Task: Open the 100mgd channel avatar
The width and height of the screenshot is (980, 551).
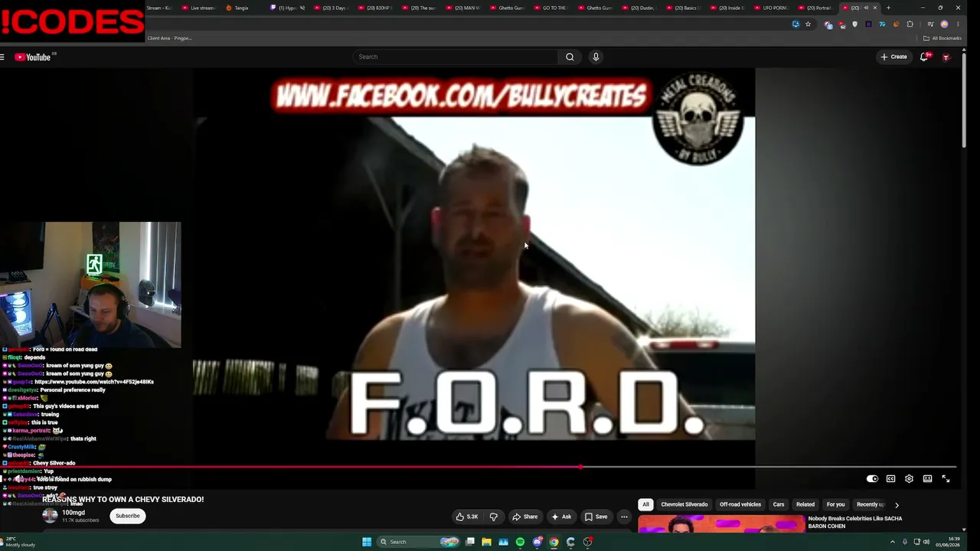Action: click(x=50, y=516)
